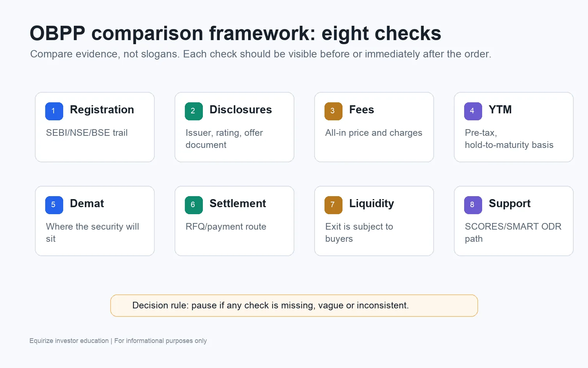Click the blue number 1 Registration badge
This screenshot has width=588, height=368.
point(54,111)
